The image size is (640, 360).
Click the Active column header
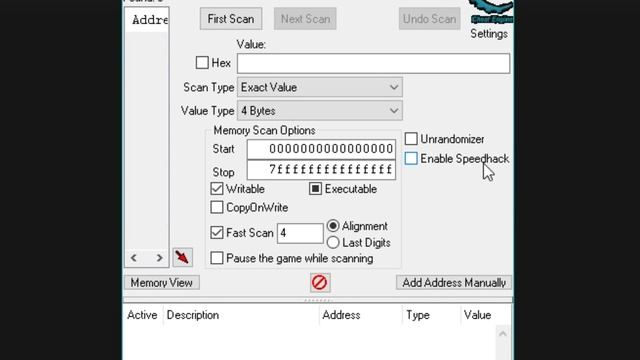tap(142, 315)
